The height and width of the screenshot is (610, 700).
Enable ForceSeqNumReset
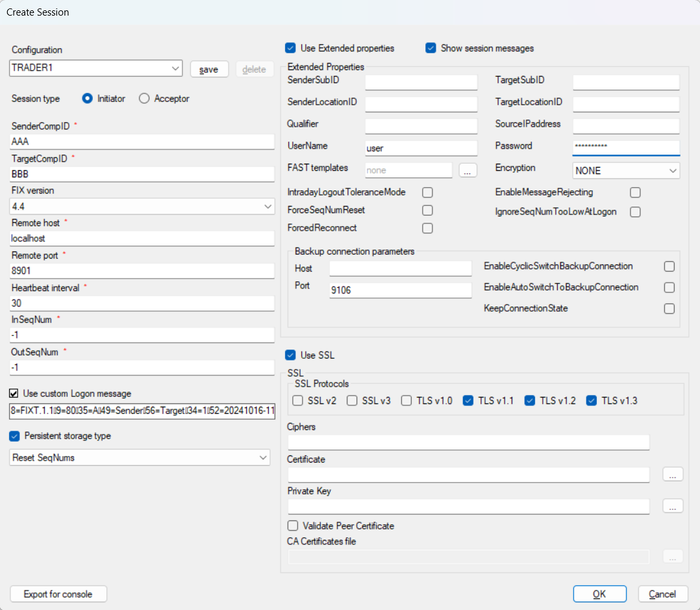click(427, 210)
